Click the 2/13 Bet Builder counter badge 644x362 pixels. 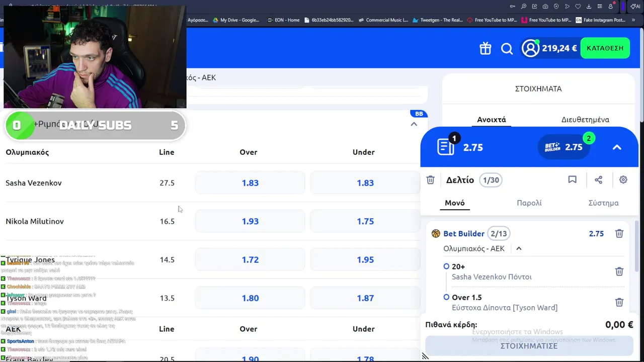pyautogui.click(x=499, y=233)
